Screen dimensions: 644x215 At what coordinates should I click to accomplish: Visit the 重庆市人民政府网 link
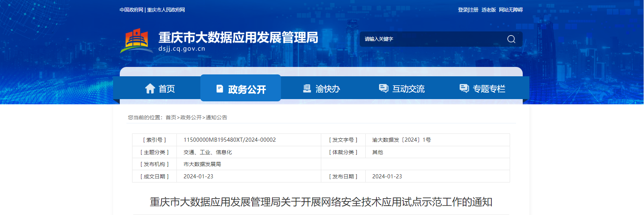pos(166,10)
